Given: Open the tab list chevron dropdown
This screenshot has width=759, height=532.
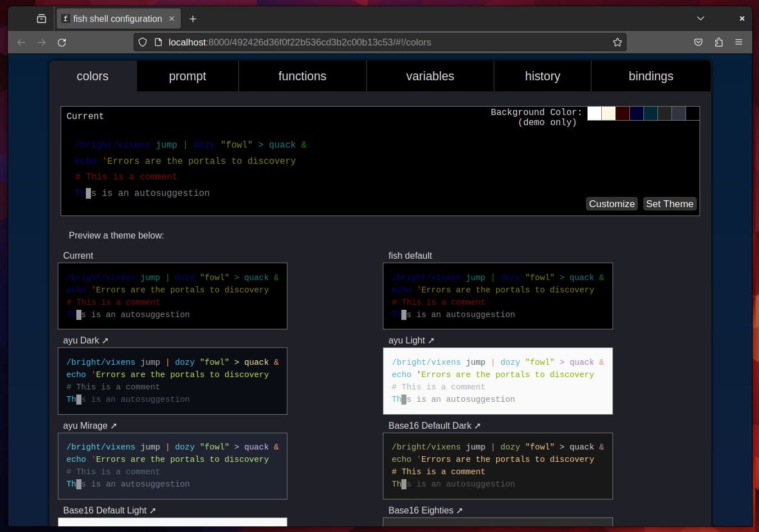Looking at the screenshot, I should [701, 18].
